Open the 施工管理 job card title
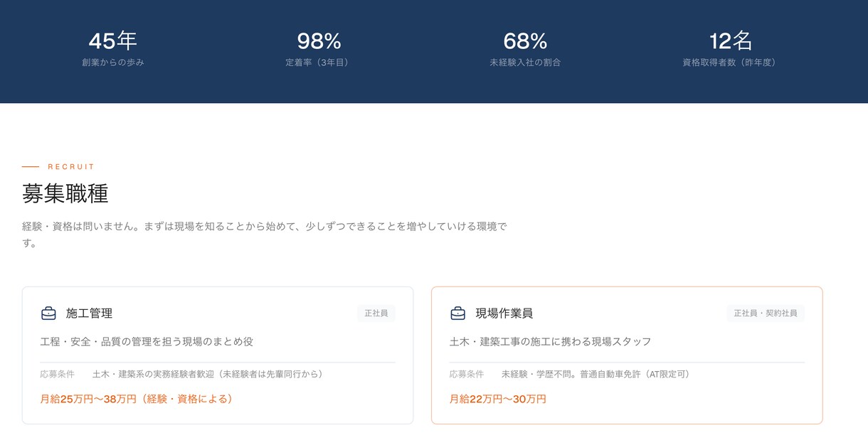Image resolution: width=868 pixels, height=440 pixels. (89, 313)
